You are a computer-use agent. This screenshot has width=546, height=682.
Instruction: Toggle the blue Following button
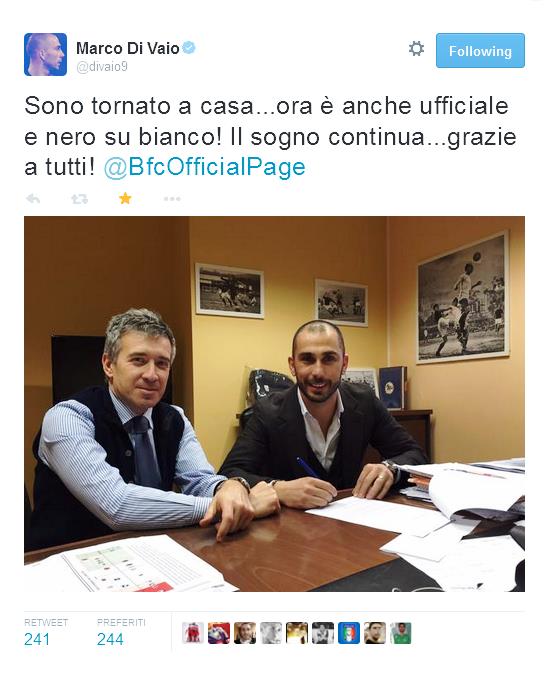tap(480, 50)
